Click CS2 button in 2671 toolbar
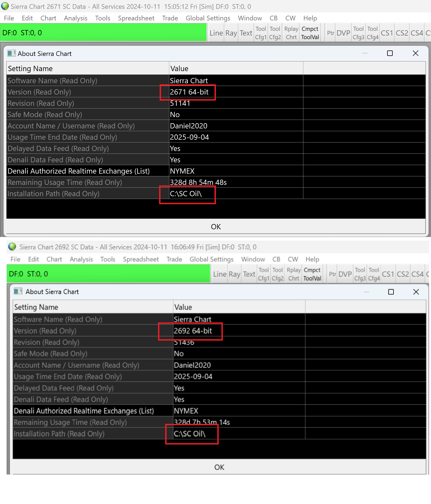The image size is (431, 504). click(x=402, y=33)
